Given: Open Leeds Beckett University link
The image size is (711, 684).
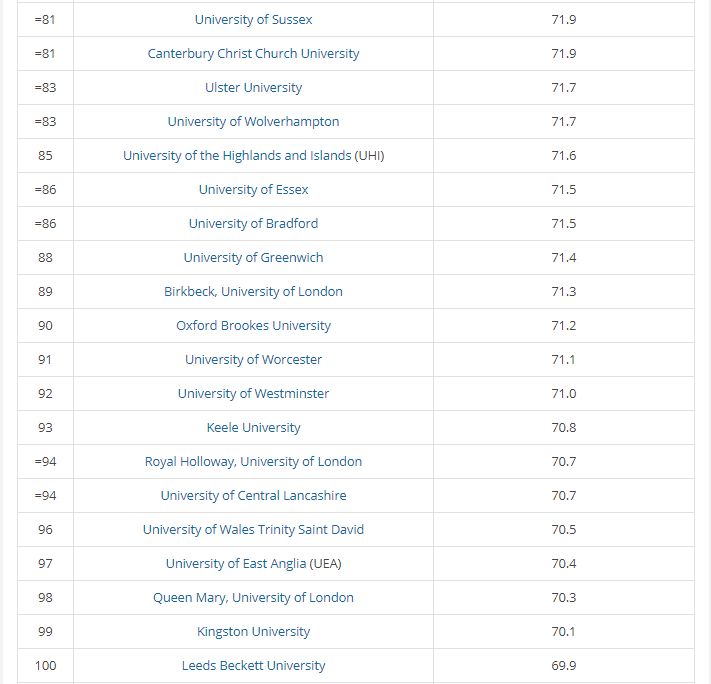Looking at the screenshot, I should click(x=253, y=666).
